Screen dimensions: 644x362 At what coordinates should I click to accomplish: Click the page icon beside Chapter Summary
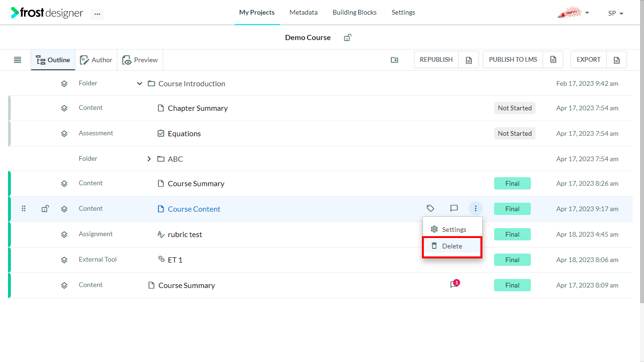161,108
